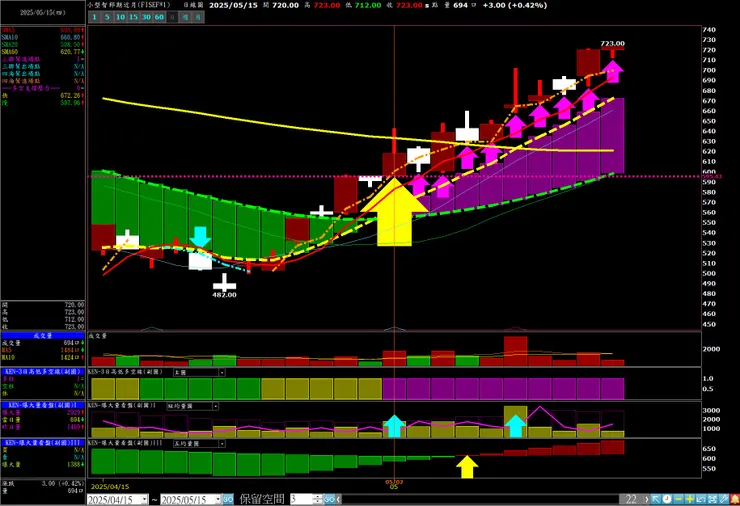
Task: Select the KEN-爆大量看盤(副圖)II blue header
Action: tap(43, 405)
